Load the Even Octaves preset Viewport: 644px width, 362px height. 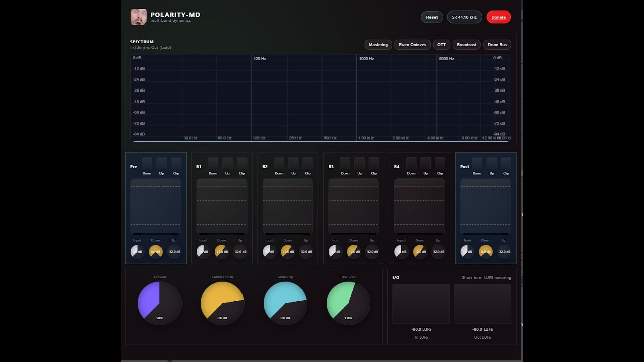412,45
